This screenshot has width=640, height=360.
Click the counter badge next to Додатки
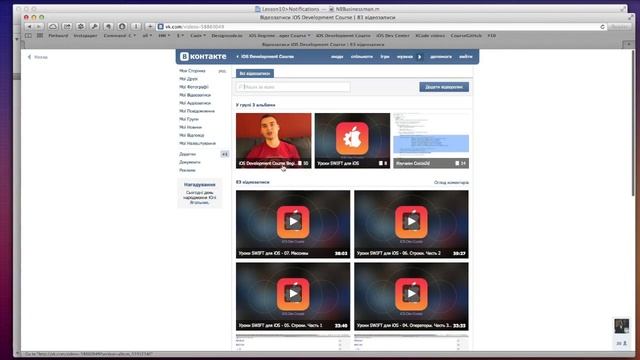tap(224, 154)
